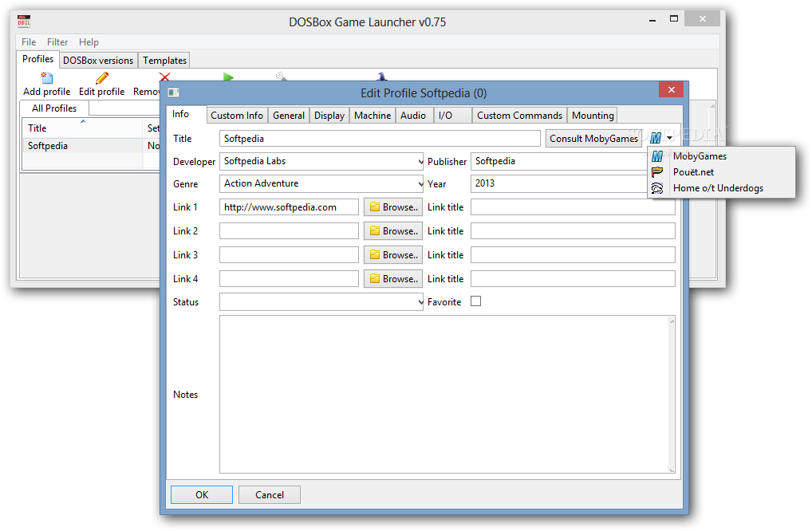Go to the Mounting tab

point(593,116)
